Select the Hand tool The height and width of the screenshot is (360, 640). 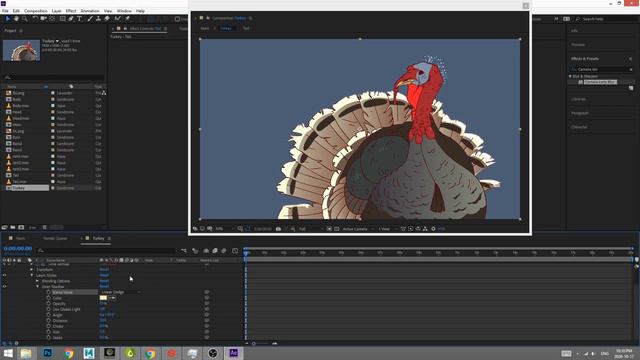(16, 19)
